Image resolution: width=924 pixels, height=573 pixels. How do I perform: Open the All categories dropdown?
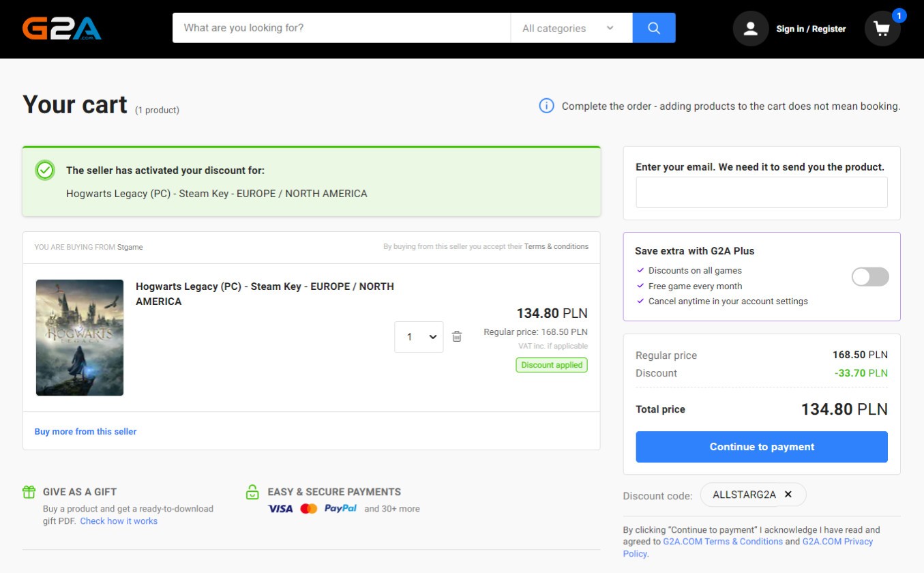pos(571,28)
